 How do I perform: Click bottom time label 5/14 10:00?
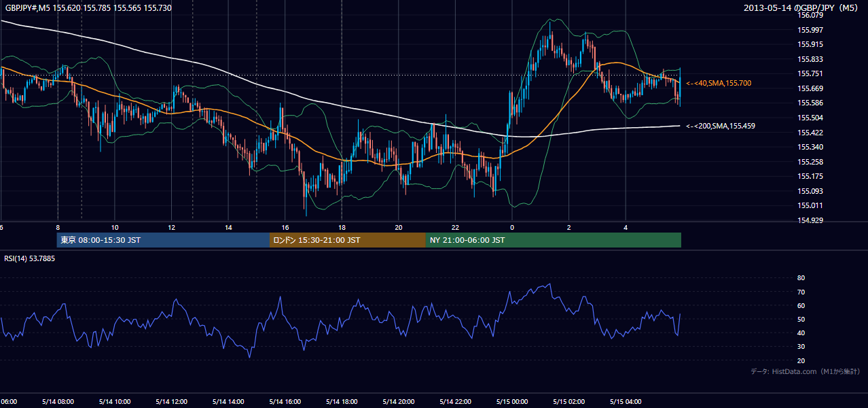(x=115, y=401)
